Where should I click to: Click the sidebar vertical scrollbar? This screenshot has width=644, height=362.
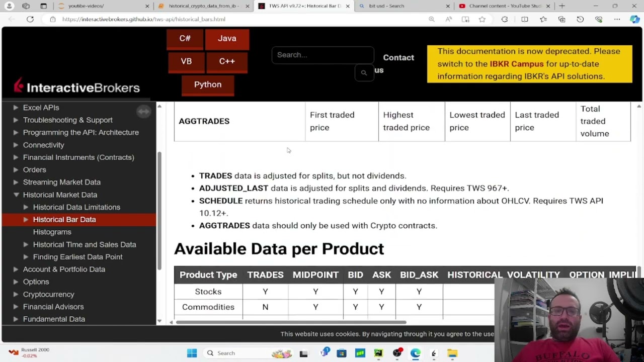[159, 211]
